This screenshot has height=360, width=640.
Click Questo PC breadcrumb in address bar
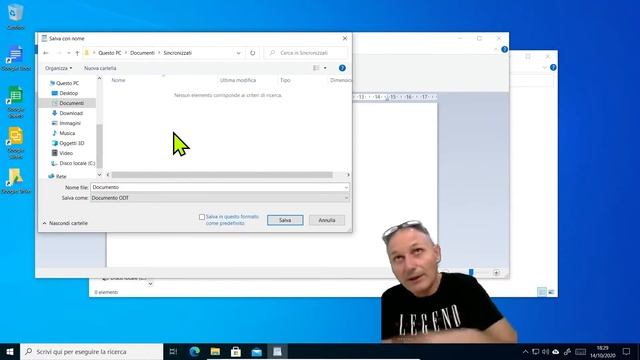pyautogui.click(x=110, y=53)
